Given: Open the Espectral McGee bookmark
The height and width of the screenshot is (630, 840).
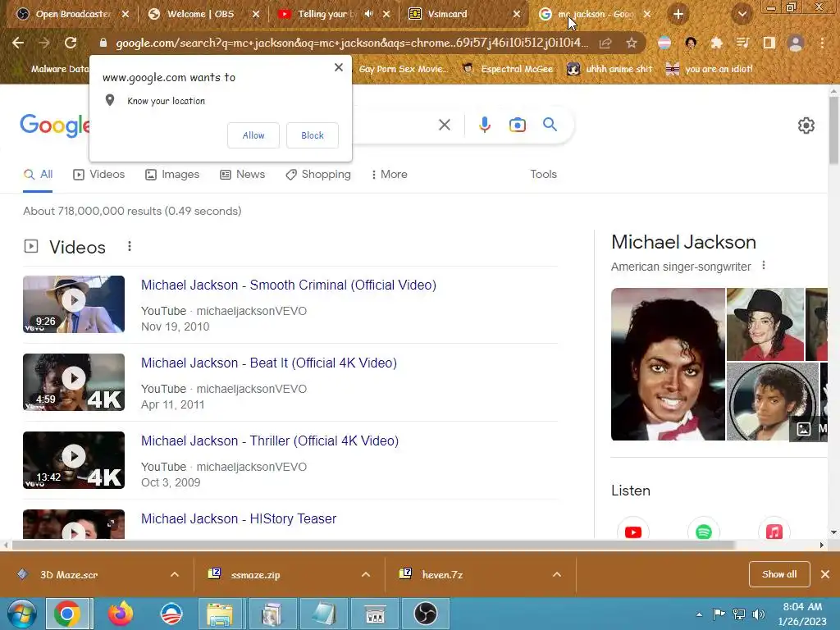Looking at the screenshot, I should 508,69.
